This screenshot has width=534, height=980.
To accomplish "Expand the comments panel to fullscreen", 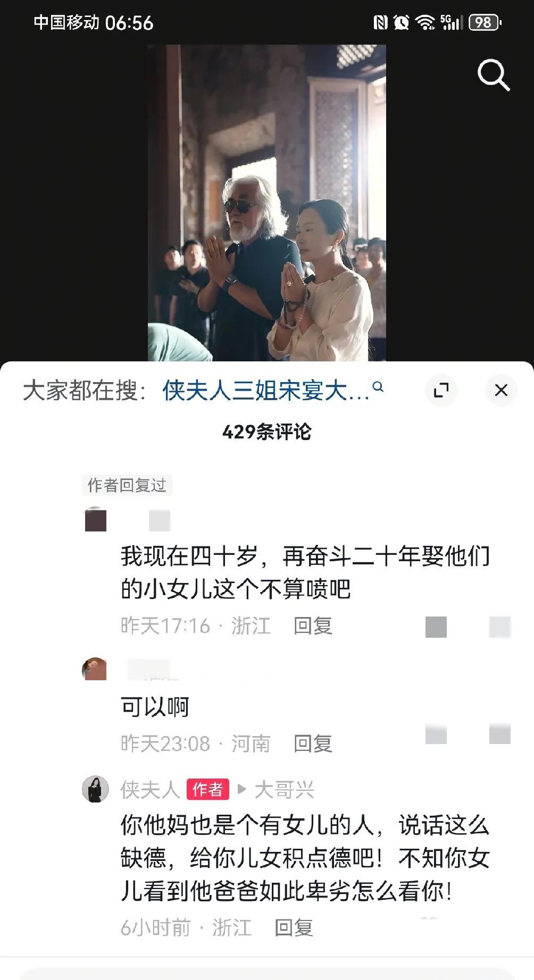I will [441, 391].
